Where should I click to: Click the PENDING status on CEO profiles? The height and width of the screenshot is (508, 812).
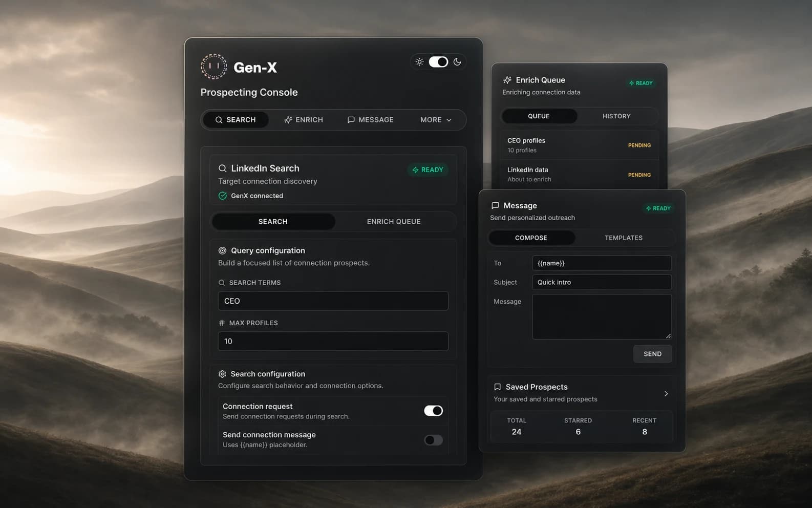pyautogui.click(x=639, y=145)
